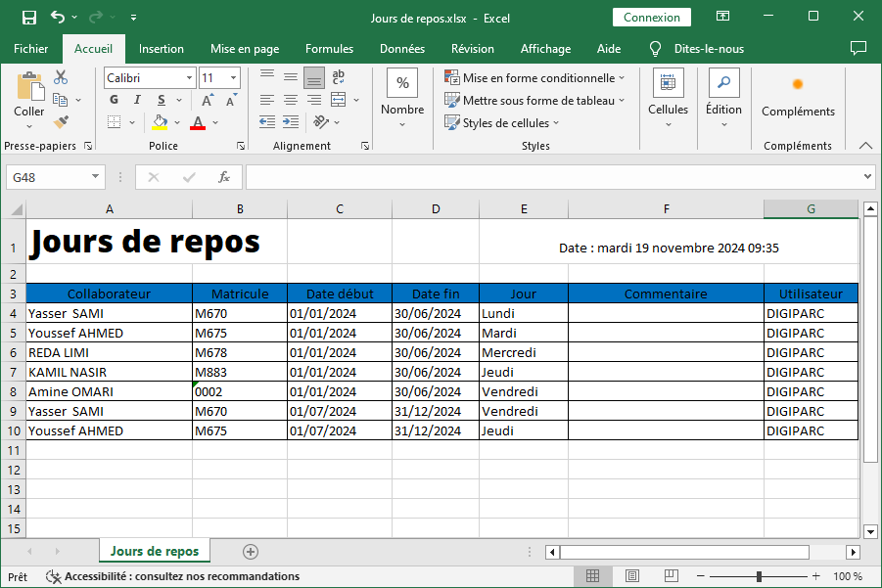Image resolution: width=882 pixels, height=588 pixels.
Task: Increase font size with large A
Action: tap(207, 100)
